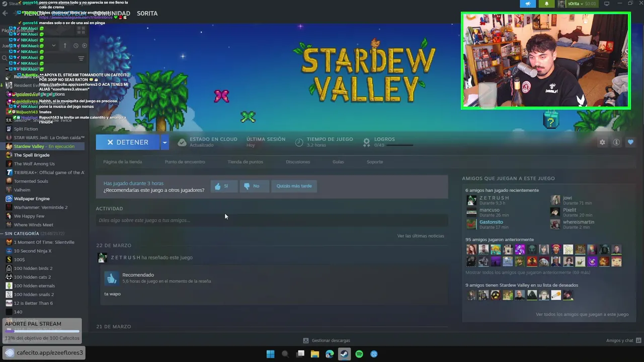Screen dimensions: 644x362
Task: Open the notifications bell icon
Action: (x=546, y=4)
